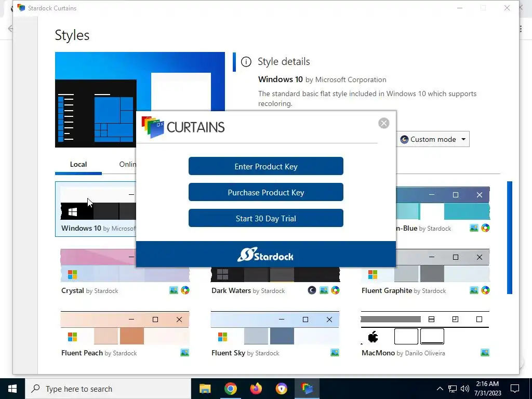Click Dark Waters dark mode moon icon
The height and width of the screenshot is (399, 532).
point(312,290)
